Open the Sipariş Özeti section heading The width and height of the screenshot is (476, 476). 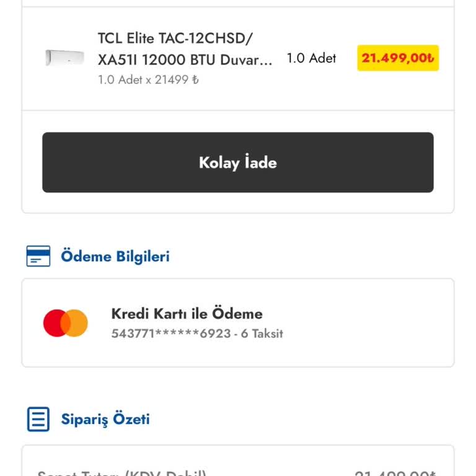105,419
